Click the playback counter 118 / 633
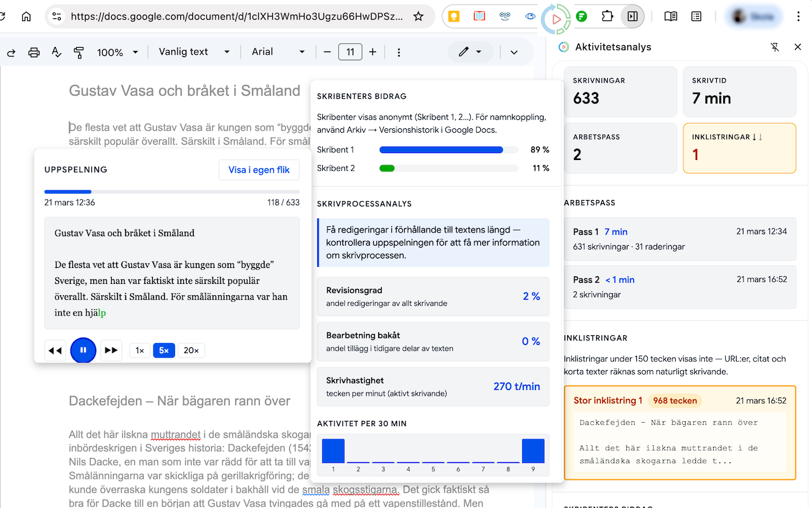This screenshot has width=812, height=508. pos(284,203)
